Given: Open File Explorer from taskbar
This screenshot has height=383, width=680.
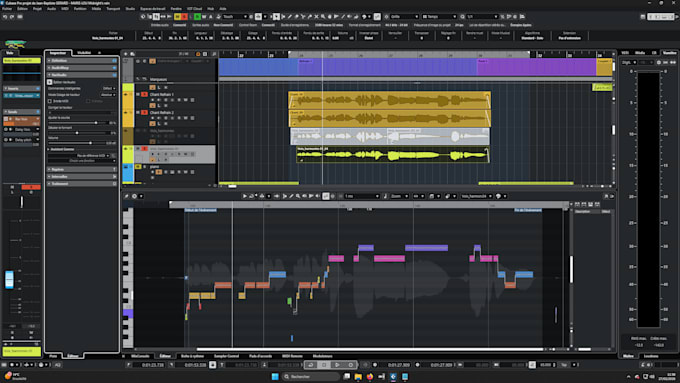Looking at the screenshot, I should (358, 376).
